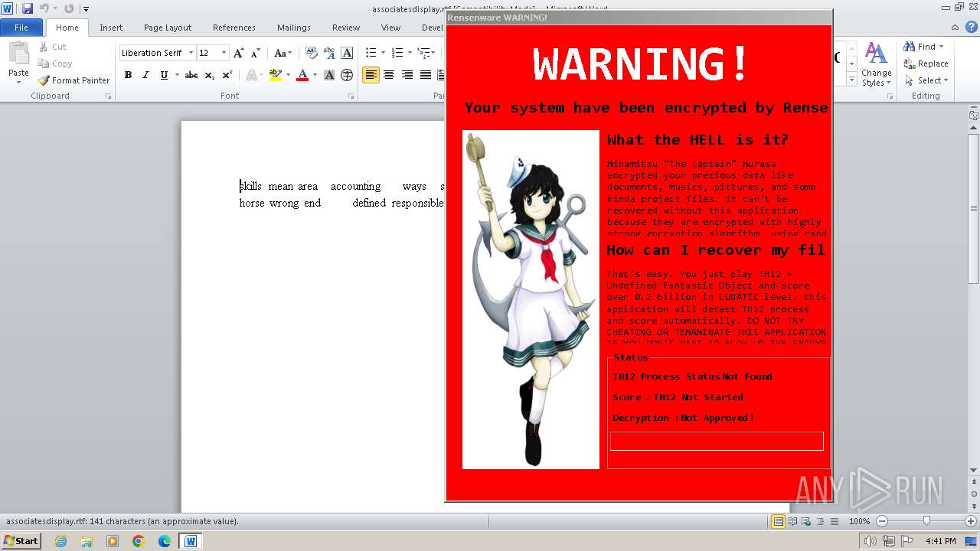The width and height of the screenshot is (980, 551).
Task: Expand the font color dropdown arrow
Action: (315, 75)
